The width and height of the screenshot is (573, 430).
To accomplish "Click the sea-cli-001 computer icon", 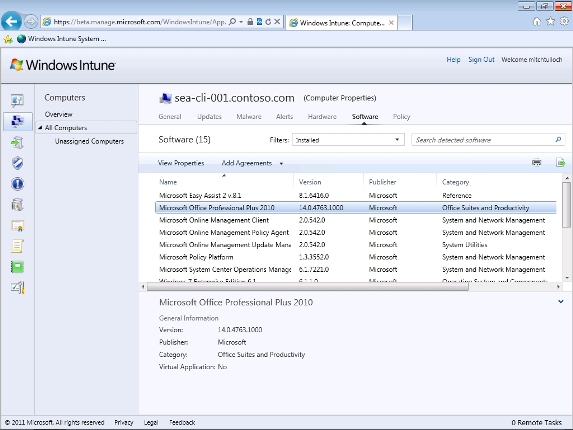I will point(166,98).
